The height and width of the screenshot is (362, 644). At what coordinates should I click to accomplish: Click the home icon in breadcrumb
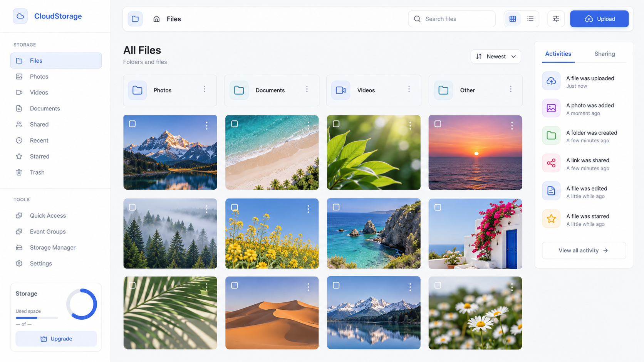click(x=156, y=19)
